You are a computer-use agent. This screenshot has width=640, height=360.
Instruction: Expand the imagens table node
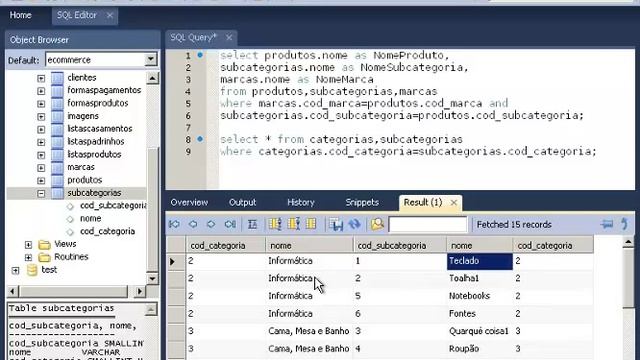(41, 116)
